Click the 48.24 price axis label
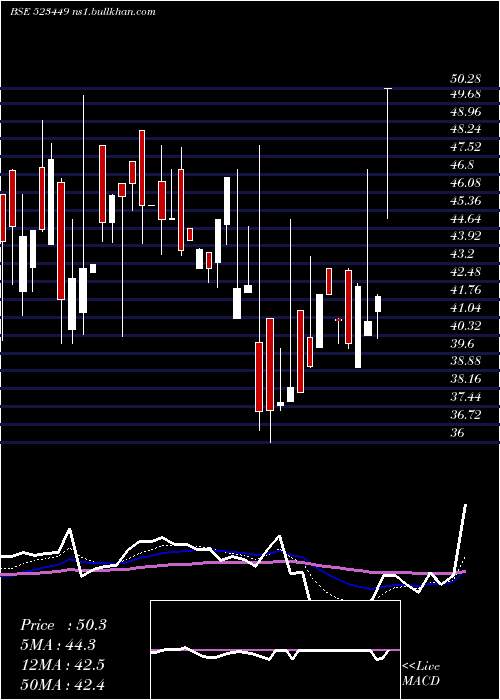The width and height of the screenshot is (500, 700). coord(466,129)
